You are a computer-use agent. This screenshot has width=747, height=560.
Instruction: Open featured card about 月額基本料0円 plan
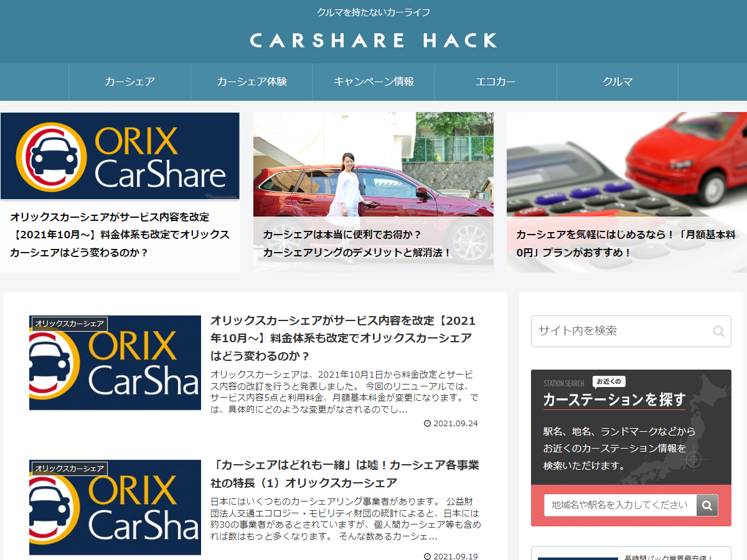pyautogui.click(x=627, y=192)
